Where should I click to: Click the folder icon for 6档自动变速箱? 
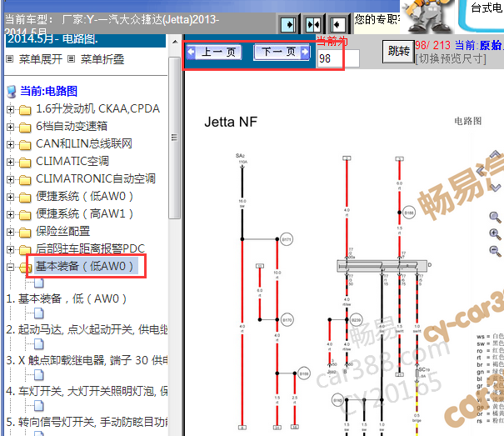coord(25,128)
